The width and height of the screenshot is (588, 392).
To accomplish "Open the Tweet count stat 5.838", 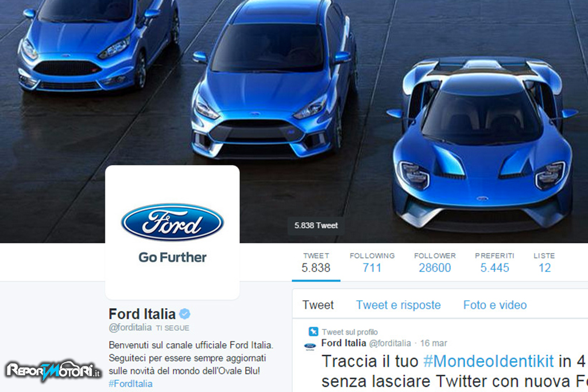I will point(316,262).
